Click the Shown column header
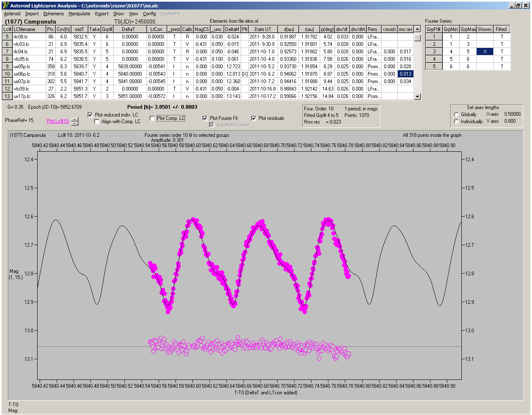This screenshot has height=415, width=532. click(x=484, y=29)
